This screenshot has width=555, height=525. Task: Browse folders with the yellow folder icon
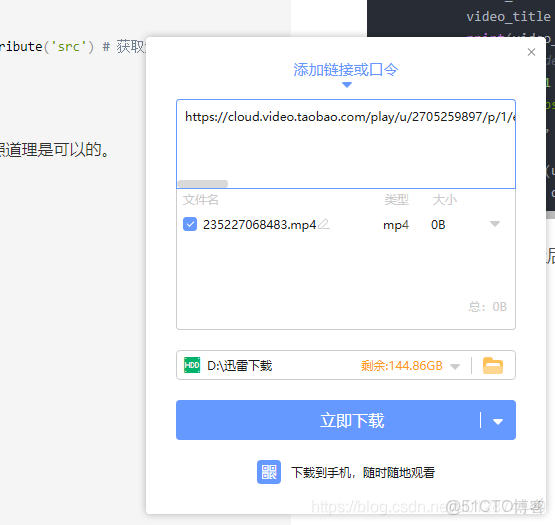click(493, 366)
